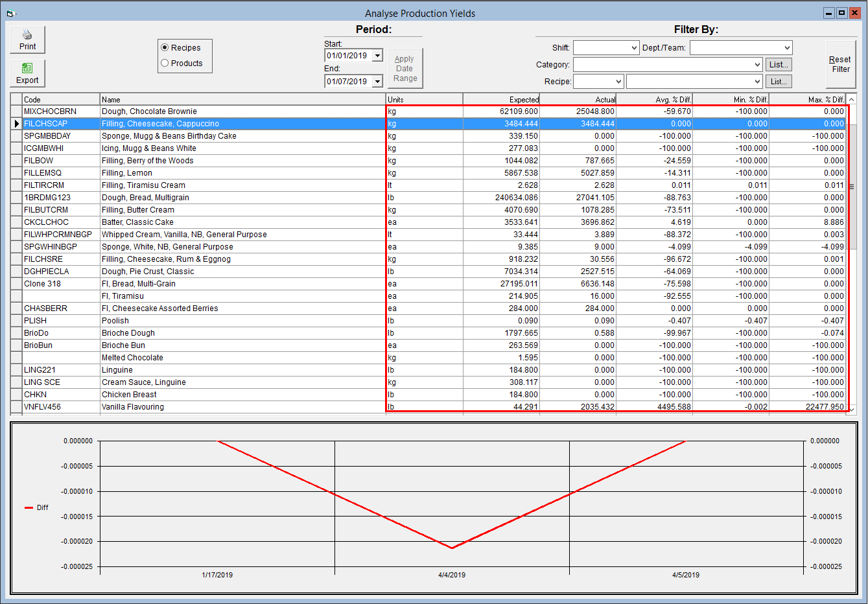Expand the Shift filter dropdown
The image size is (868, 604).
pyautogui.click(x=635, y=48)
